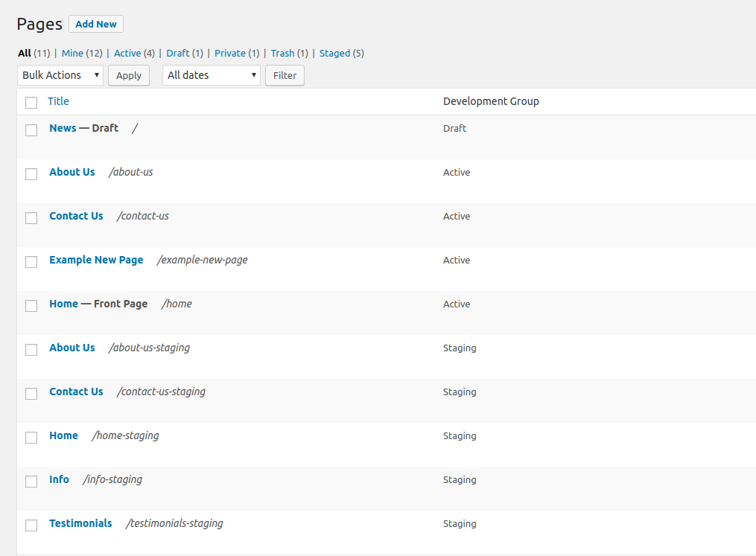Switch to the Active pages filter
The image size is (756, 556).
pyautogui.click(x=127, y=54)
